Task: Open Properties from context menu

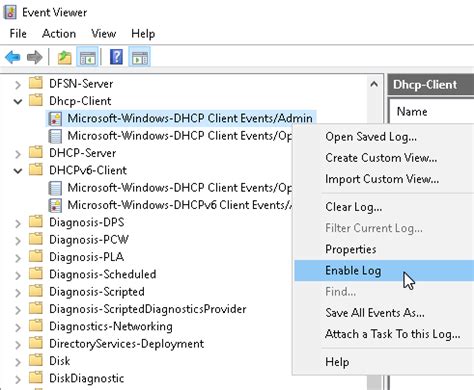Action: pyautogui.click(x=384, y=249)
